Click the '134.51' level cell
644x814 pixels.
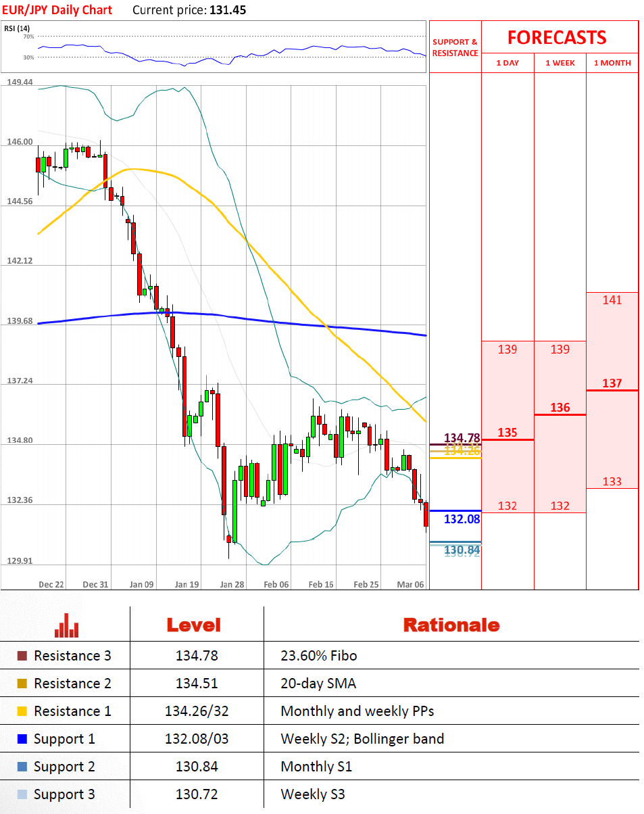197,684
